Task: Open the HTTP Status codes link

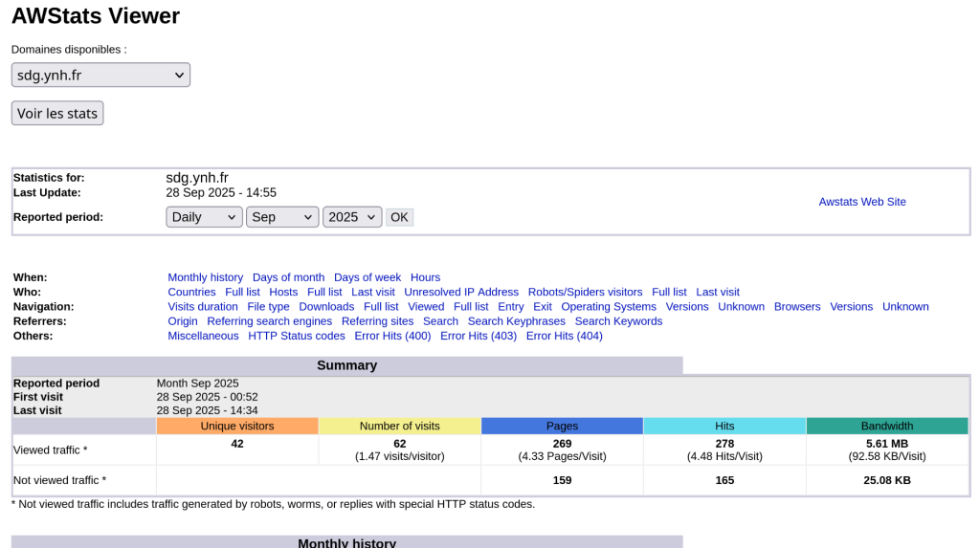Action: 297,337
